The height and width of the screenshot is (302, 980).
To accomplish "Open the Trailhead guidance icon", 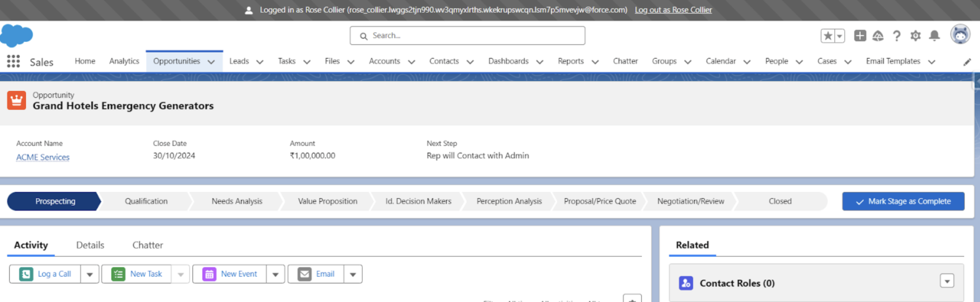I will pyautogui.click(x=878, y=36).
